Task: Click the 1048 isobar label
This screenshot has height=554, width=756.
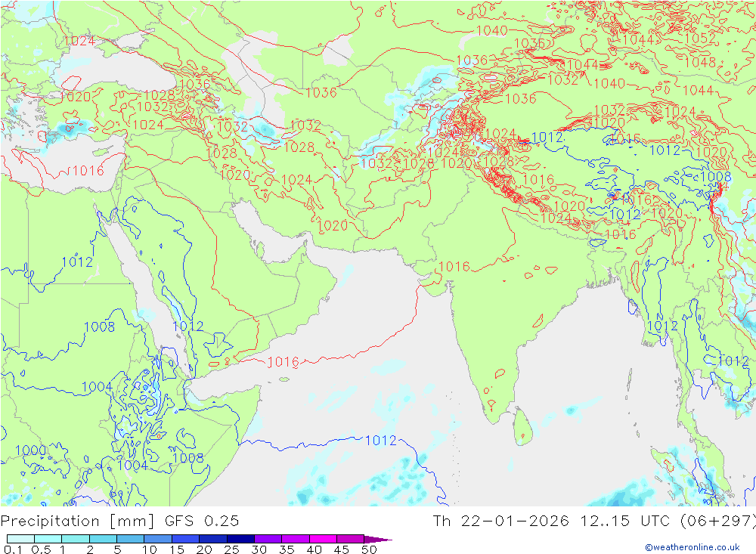Action: 700,62
